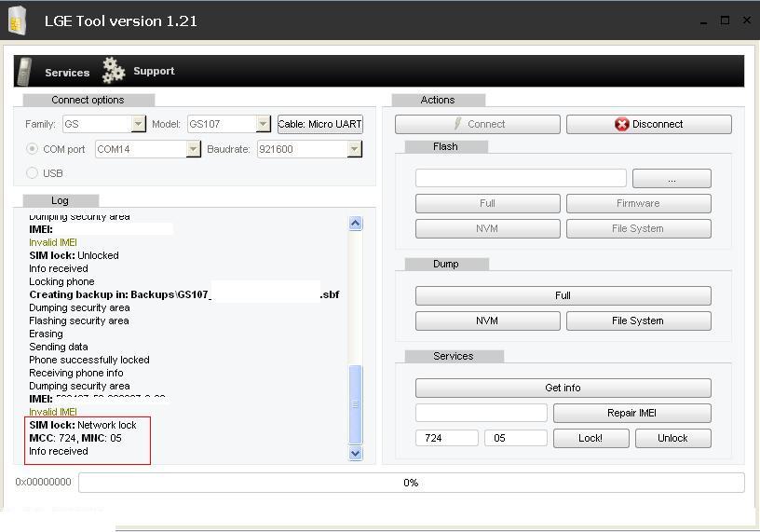Expand the Family dropdown showing GS

pos(138,124)
